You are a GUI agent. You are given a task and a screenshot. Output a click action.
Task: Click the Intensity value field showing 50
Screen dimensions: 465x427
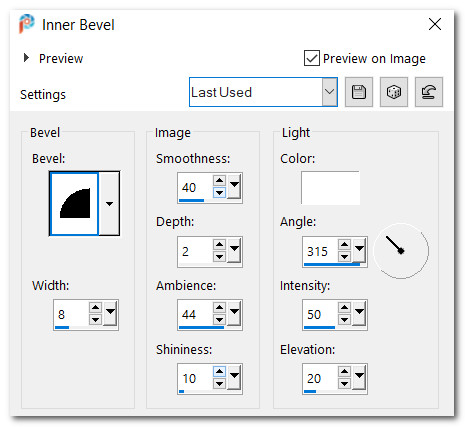321,314
